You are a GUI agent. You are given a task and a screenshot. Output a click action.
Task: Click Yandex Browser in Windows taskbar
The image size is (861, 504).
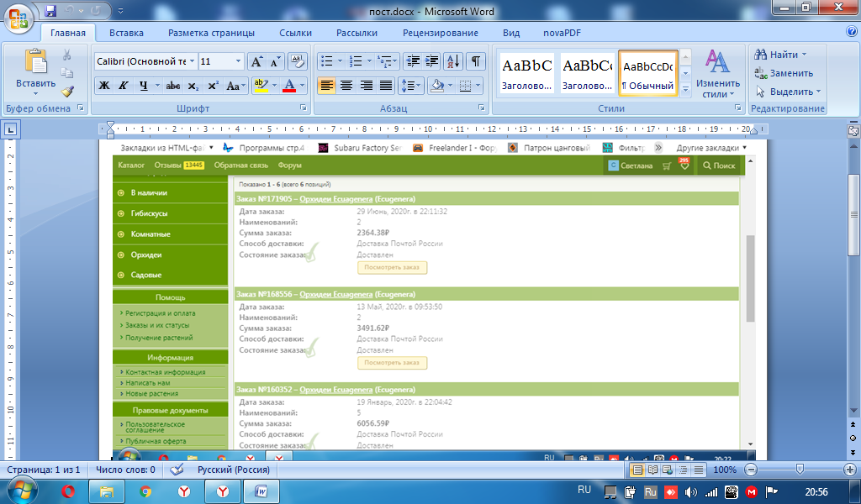[184, 491]
